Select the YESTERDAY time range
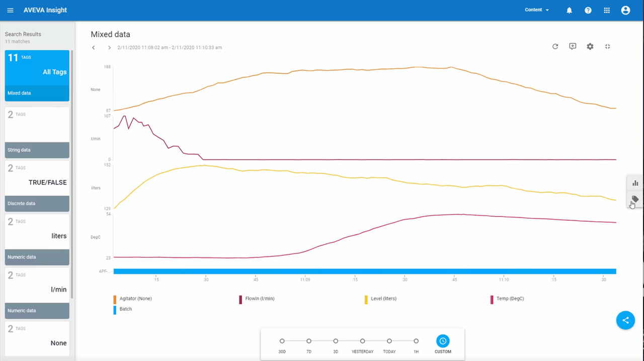644x361 pixels. [362, 341]
